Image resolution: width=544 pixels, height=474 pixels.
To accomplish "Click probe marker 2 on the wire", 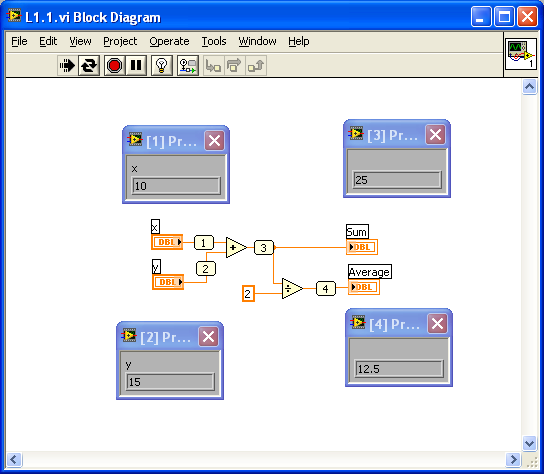I will click(x=206, y=269).
